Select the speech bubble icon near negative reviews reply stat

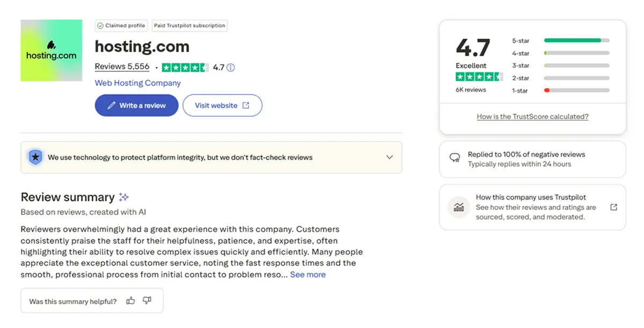pyautogui.click(x=455, y=158)
